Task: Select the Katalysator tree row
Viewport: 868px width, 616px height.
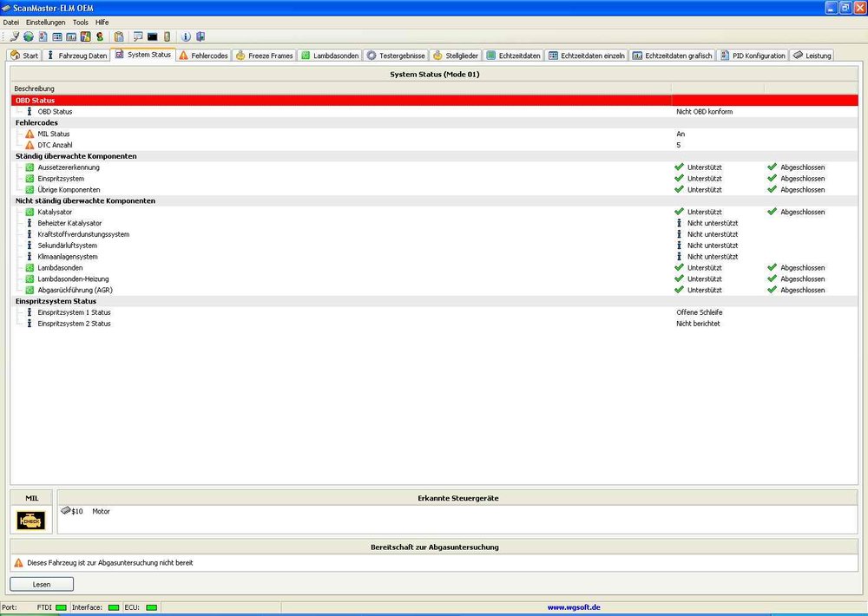Action: [55, 212]
